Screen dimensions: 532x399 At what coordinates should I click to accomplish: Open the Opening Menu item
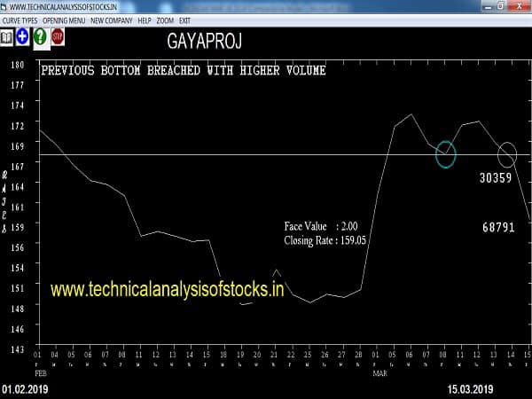pyautogui.click(x=64, y=20)
